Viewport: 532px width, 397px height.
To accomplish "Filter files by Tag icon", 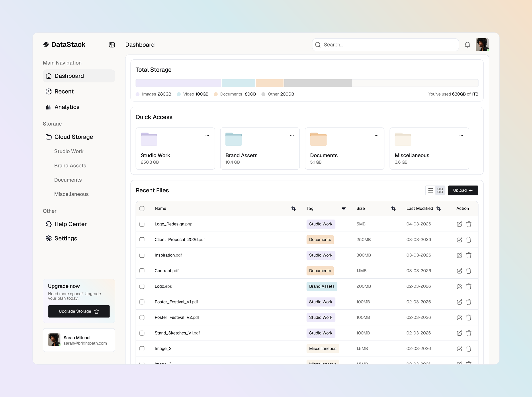I will (x=343, y=209).
